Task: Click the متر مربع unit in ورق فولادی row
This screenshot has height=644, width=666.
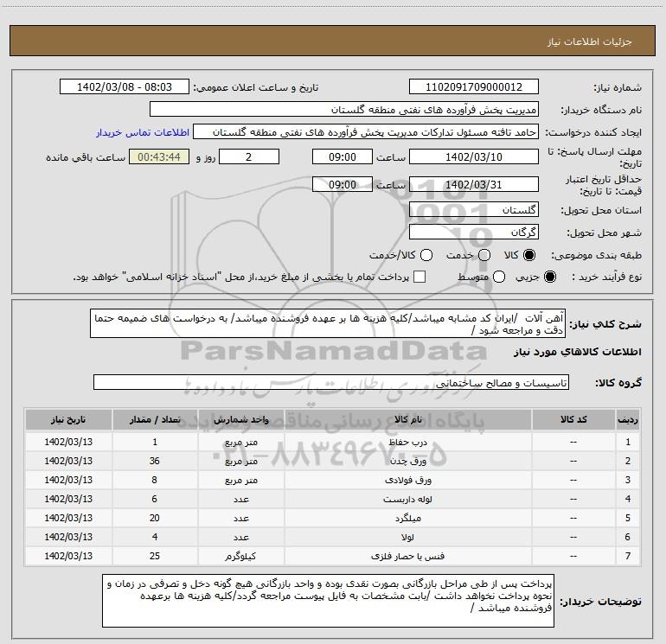Action: click(240, 480)
